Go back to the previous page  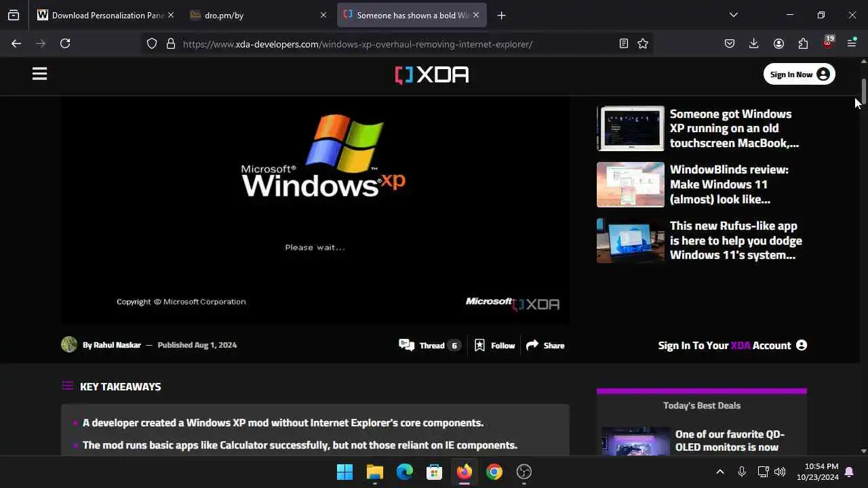click(16, 43)
